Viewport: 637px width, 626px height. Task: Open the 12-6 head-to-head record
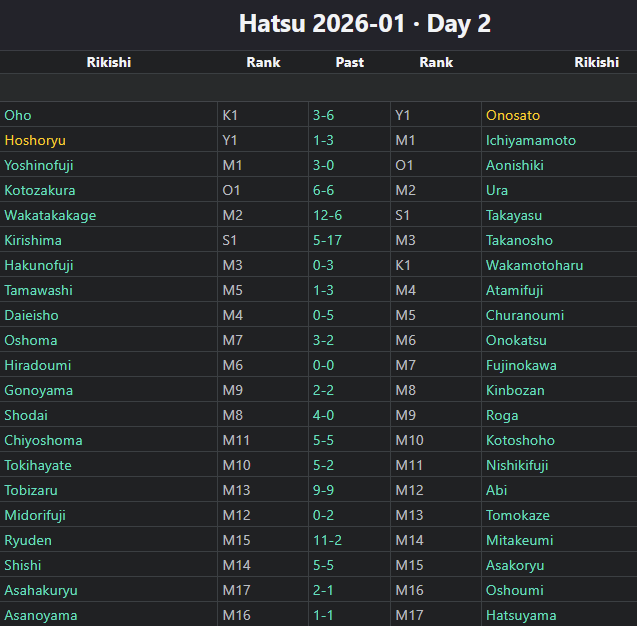click(x=327, y=215)
